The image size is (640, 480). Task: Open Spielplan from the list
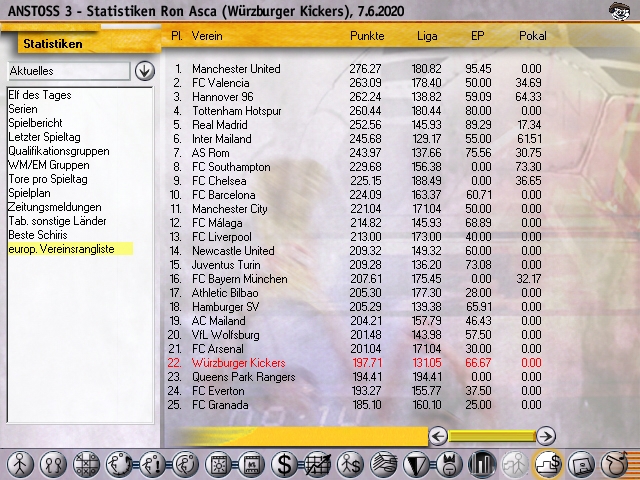coord(29,193)
